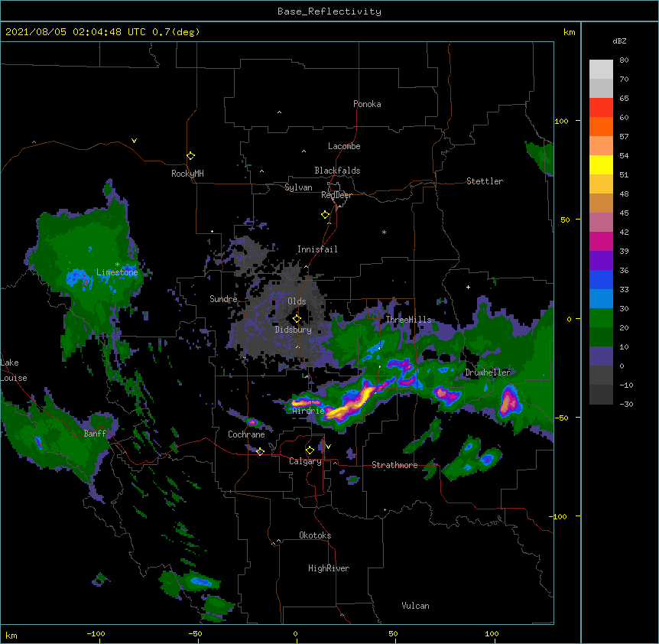Screen dimensions: 659x644
Task: Click the Banff label
Action: (x=95, y=434)
